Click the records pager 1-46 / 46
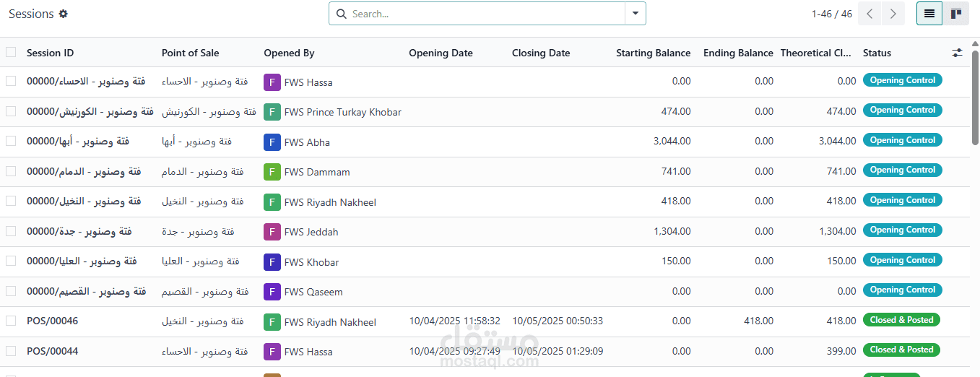The image size is (980, 377). 831,14
